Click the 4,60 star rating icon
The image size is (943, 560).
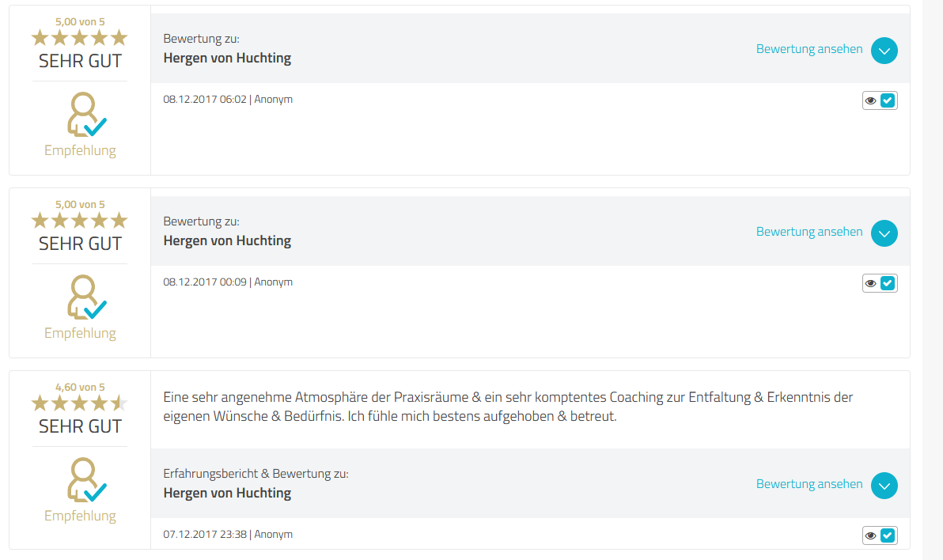tap(79, 403)
